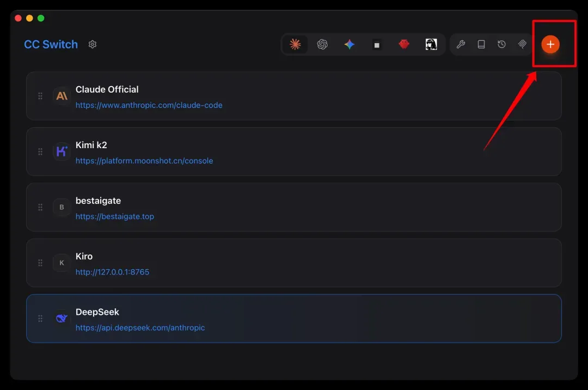This screenshot has width=588, height=390.
Task: Click the CC Switch title
Action: click(51, 44)
